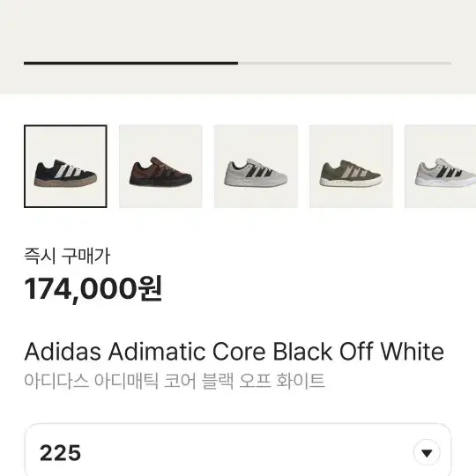476x476 pixels.
Task: Pick the light grey shoe with black stripes
Action: 256,167
